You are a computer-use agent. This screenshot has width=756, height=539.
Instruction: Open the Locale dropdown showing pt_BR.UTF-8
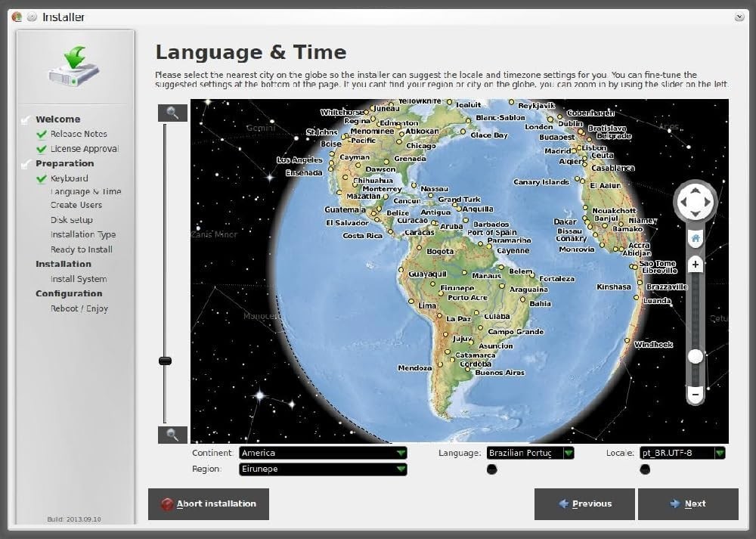tap(683, 453)
